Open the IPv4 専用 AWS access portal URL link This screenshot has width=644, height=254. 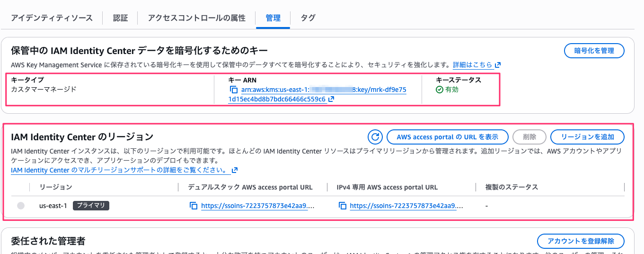(406, 206)
